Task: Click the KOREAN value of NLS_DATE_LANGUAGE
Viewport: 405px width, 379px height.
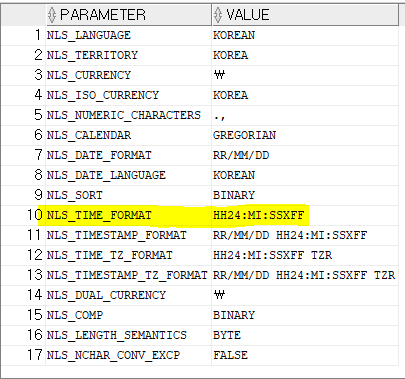Action: coord(305,175)
